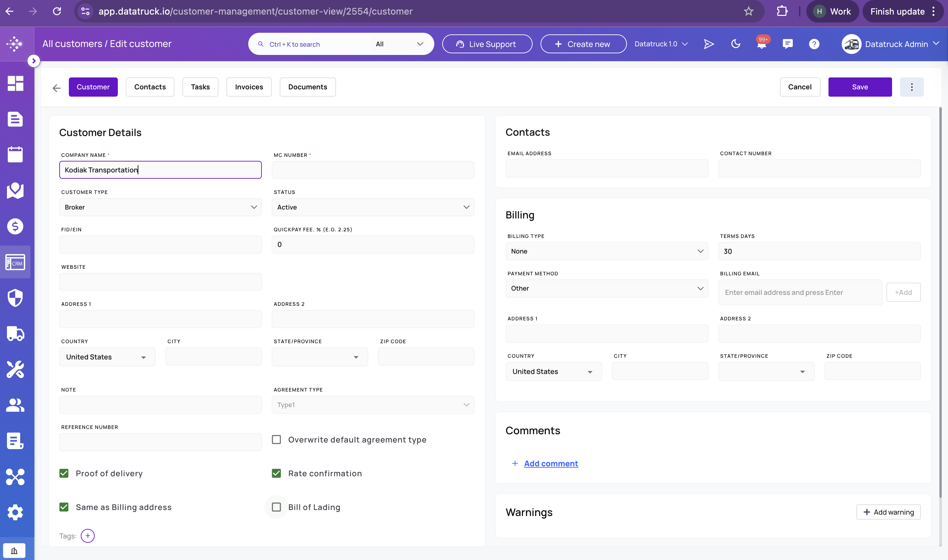Switch to the Invoices tab
The width and height of the screenshot is (948, 560).
click(249, 87)
